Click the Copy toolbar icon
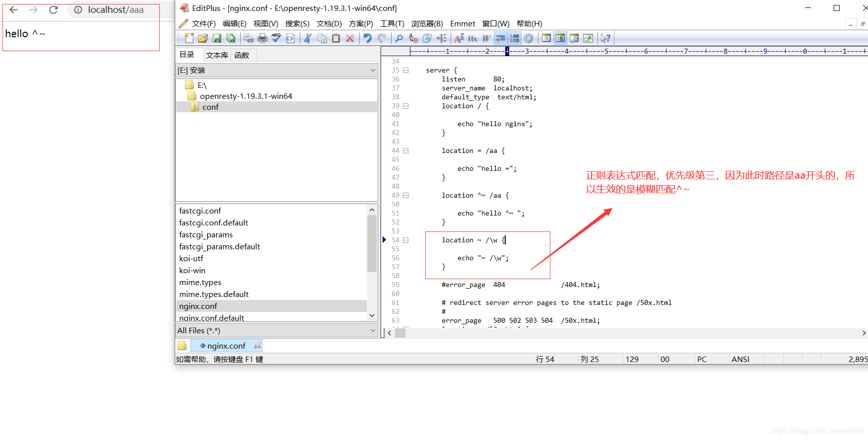The width and height of the screenshot is (868, 440). 322,38
